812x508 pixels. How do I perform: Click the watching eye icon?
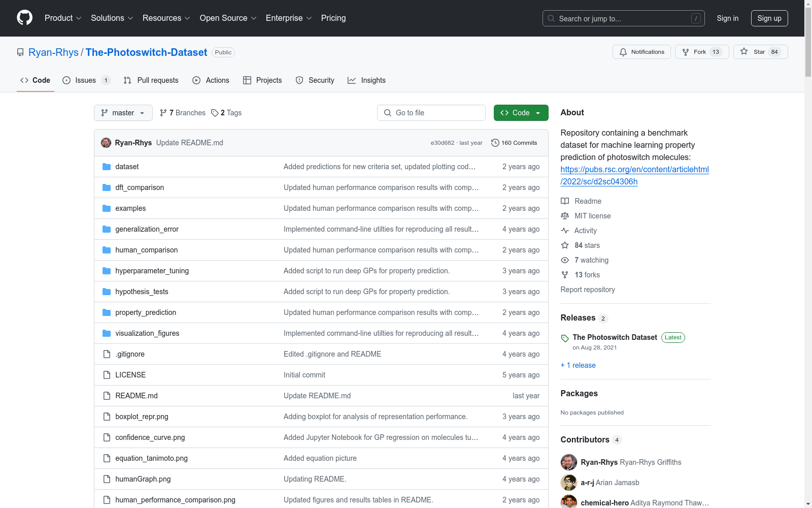coord(565,260)
